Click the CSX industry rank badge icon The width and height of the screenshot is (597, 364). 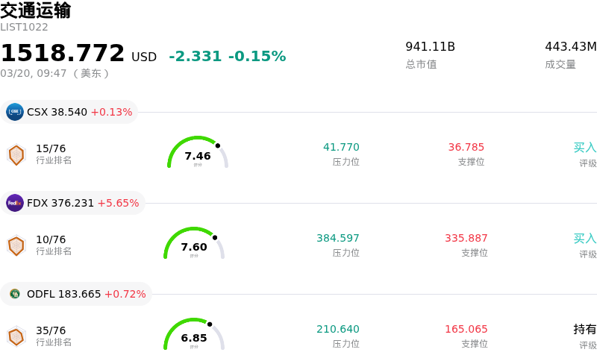[16, 154]
